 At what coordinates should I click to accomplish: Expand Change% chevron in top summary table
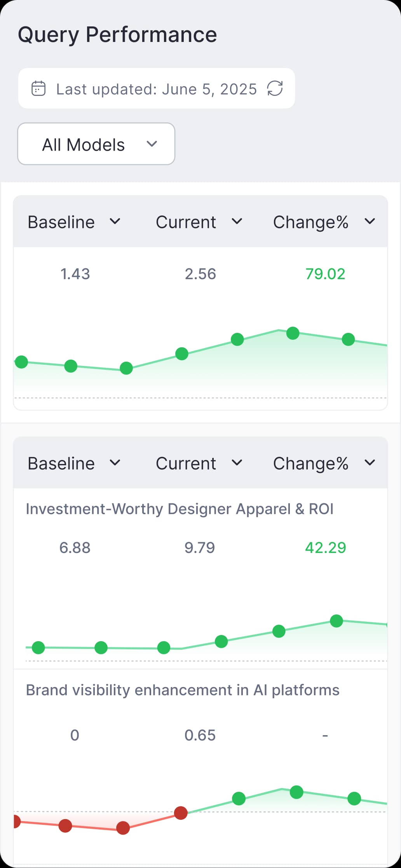(370, 221)
